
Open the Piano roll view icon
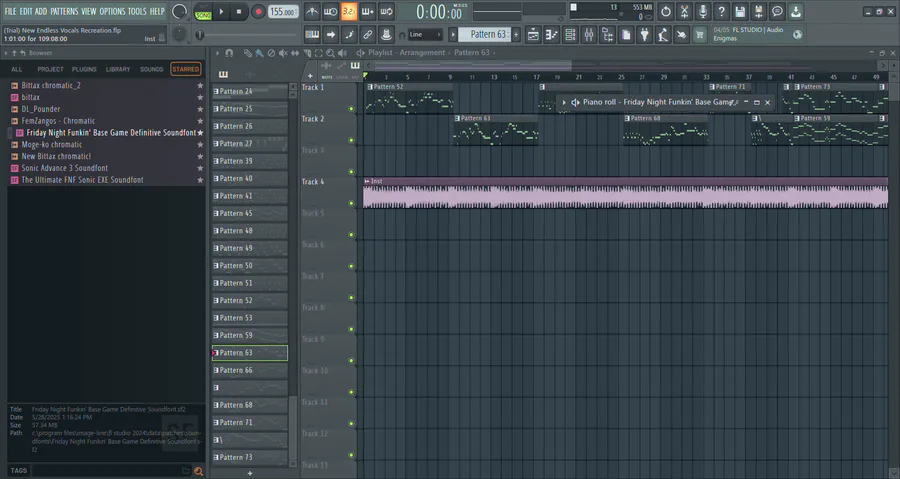552,35
